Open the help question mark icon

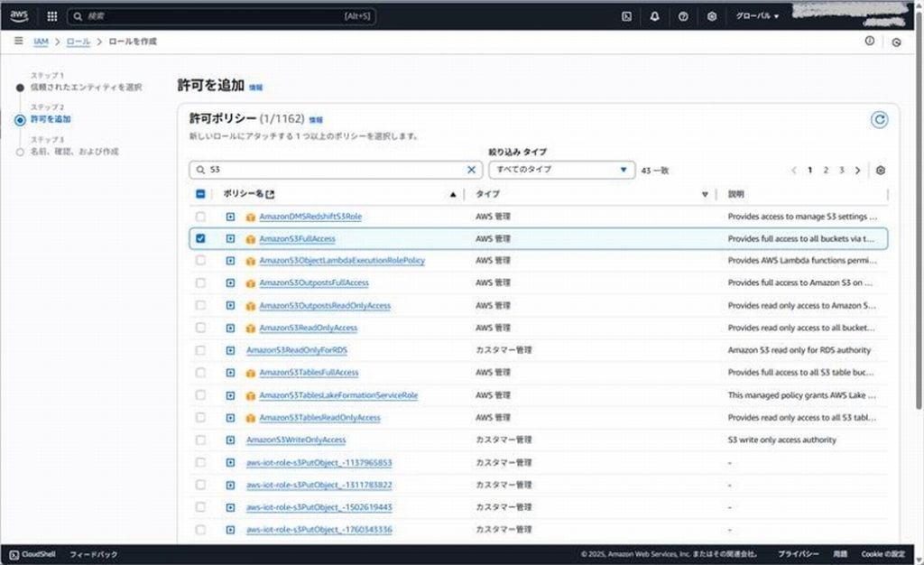683,16
